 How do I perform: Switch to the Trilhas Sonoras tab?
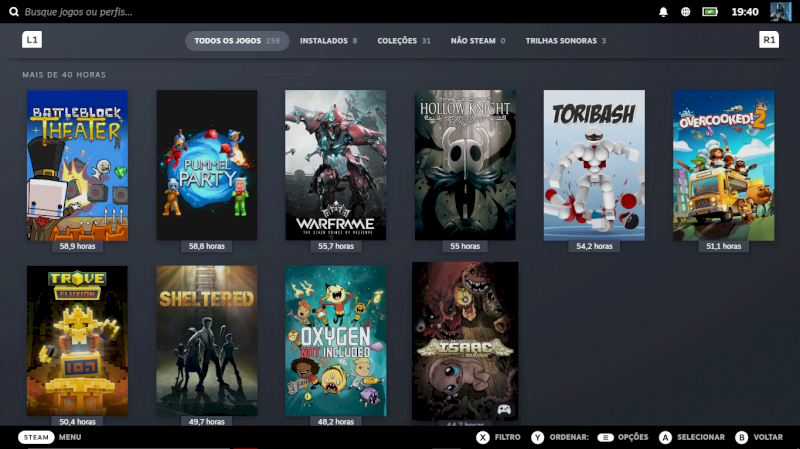(x=566, y=41)
